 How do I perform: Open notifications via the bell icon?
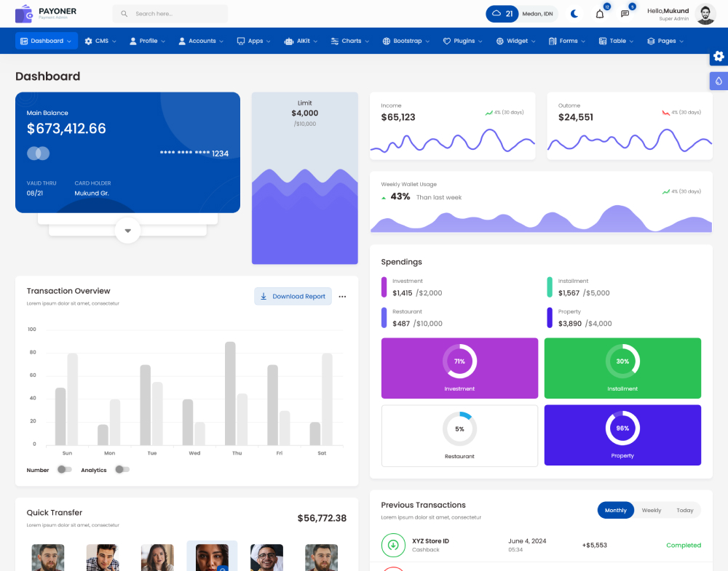pyautogui.click(x=600, y=14)
